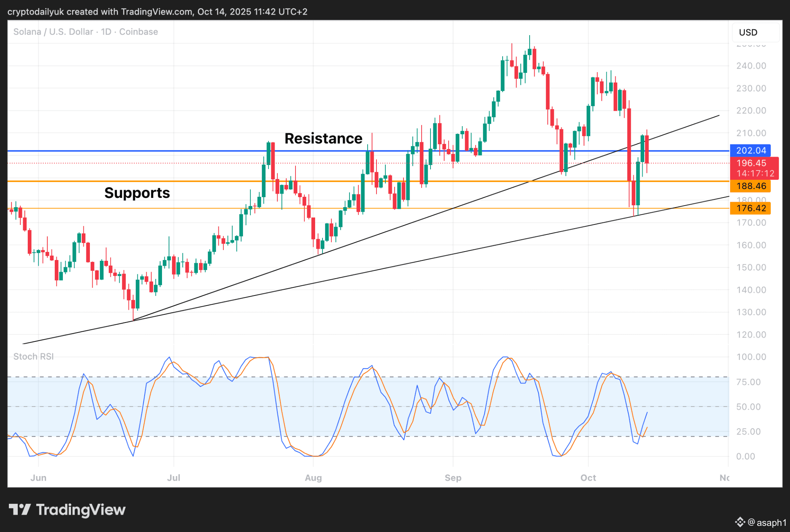Click the TradingView logo icon
Image resolution: width=790 pixels, height=532 pixels.
click(x=20, y=510)
